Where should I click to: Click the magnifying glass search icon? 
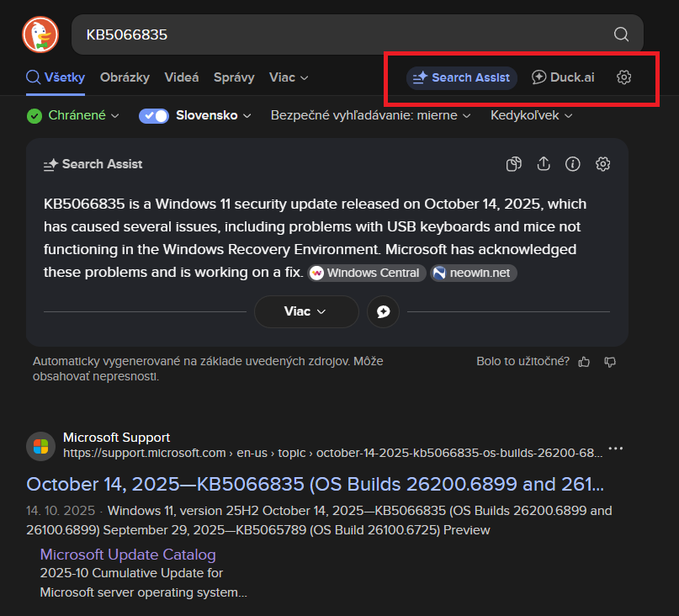621,35
